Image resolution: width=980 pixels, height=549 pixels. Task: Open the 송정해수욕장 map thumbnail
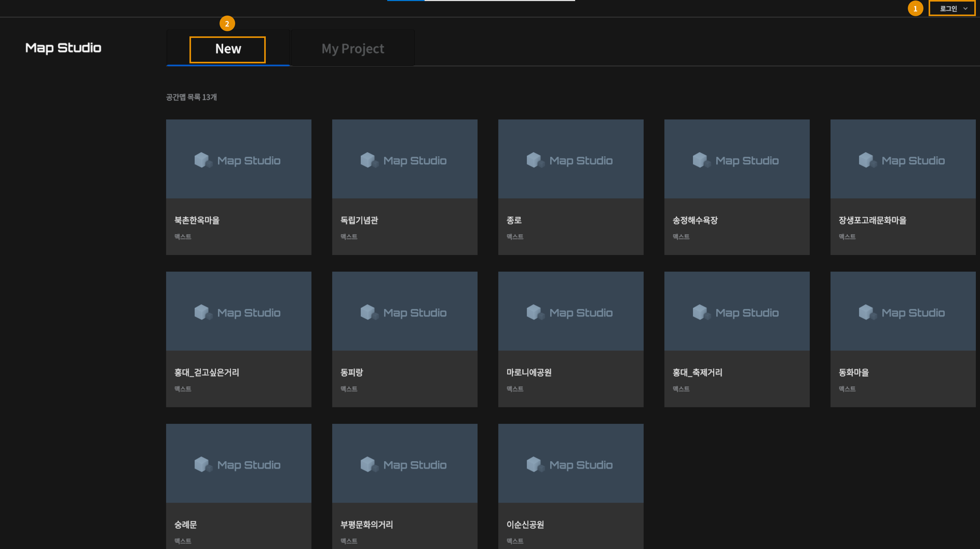pos(737,159)
